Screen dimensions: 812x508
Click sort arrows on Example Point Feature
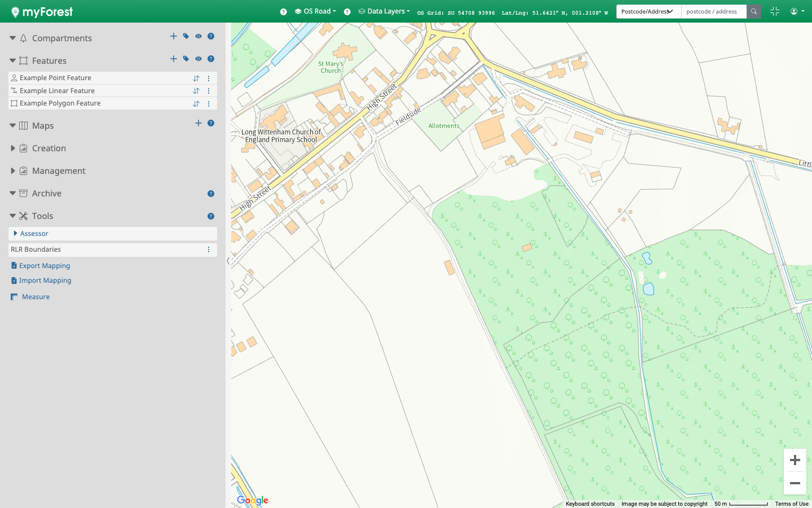[x=196, y=78]
